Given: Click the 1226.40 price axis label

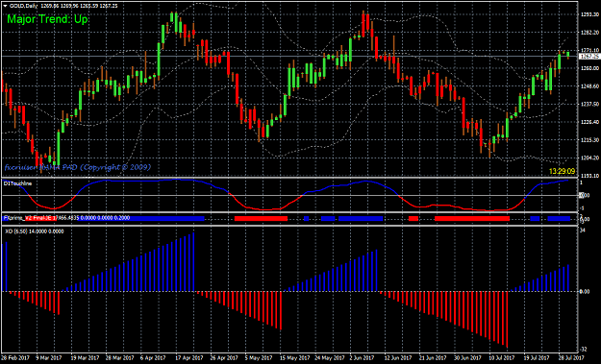Looking at the screenshot, I should [590, 122].
